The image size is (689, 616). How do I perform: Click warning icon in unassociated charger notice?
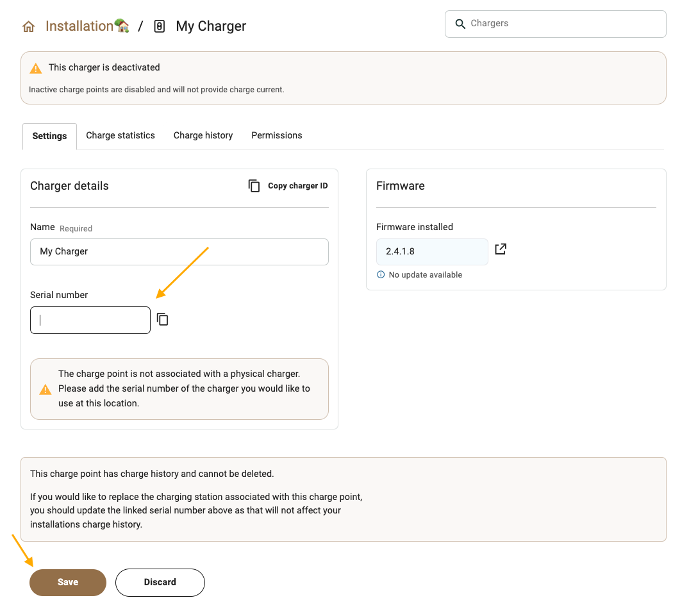[x=45, y=389]
